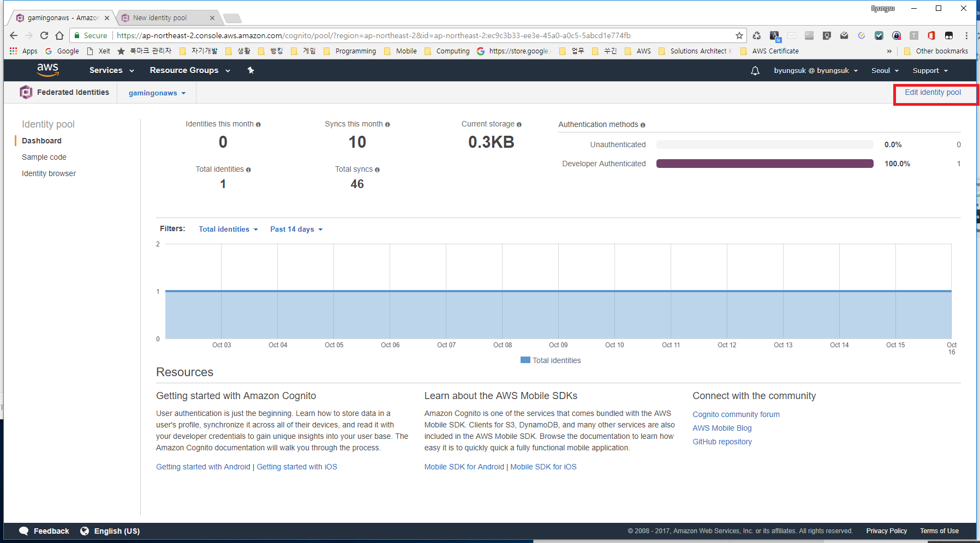This screenshot has height=543, width=980.
Task: Reload the page with the refresh icon
Action: pos(44,35)
